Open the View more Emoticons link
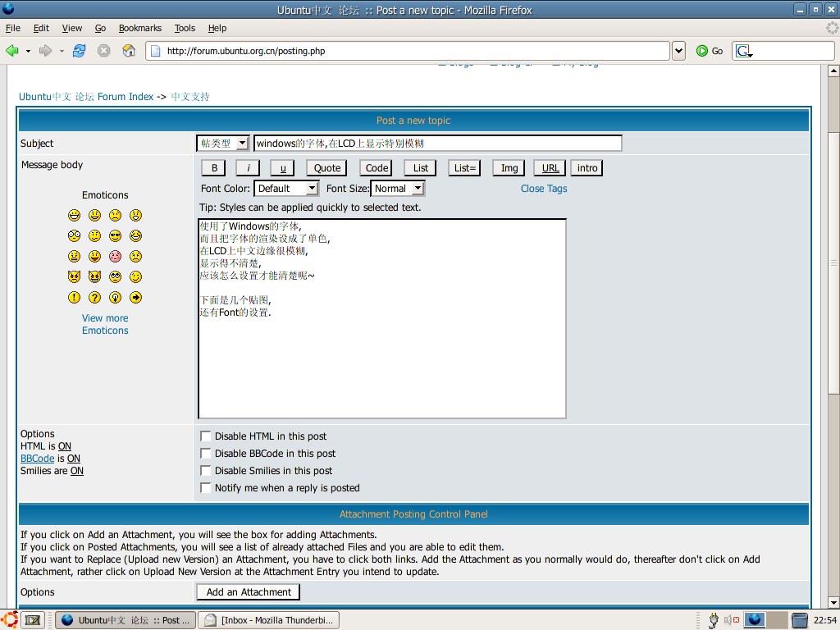This screenshot has height=630, width=840. 105,324
